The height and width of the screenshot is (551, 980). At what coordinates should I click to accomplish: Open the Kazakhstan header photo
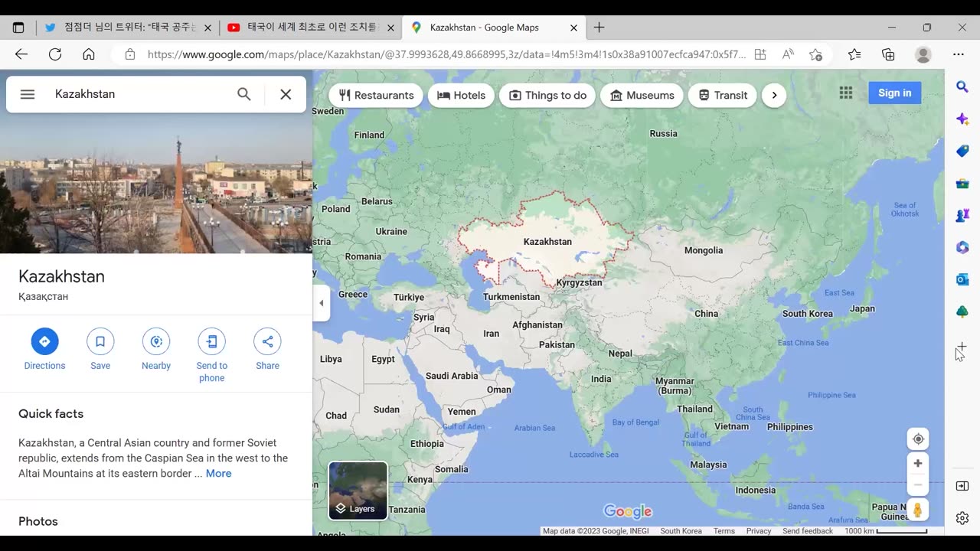tap(156, 184)
